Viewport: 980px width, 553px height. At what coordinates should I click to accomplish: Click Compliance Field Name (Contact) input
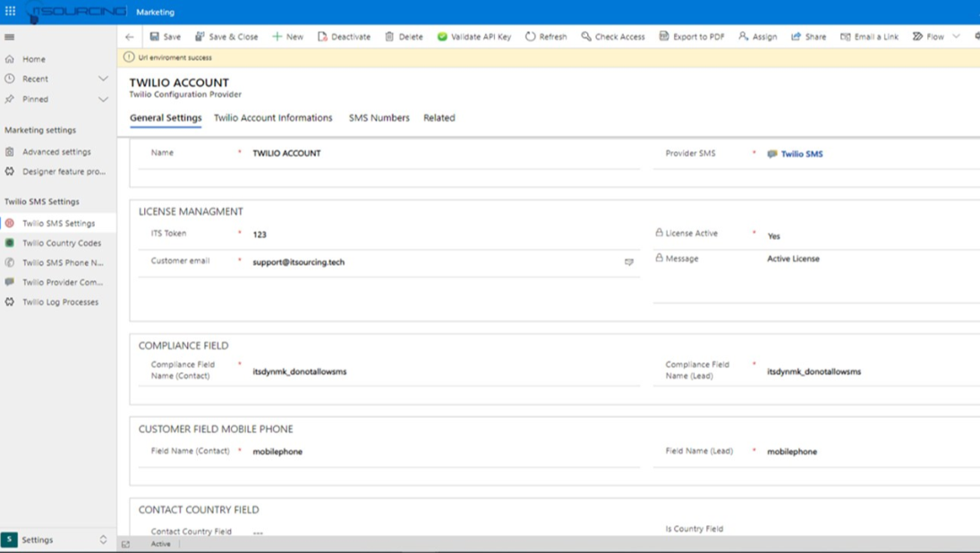point(445,371)
